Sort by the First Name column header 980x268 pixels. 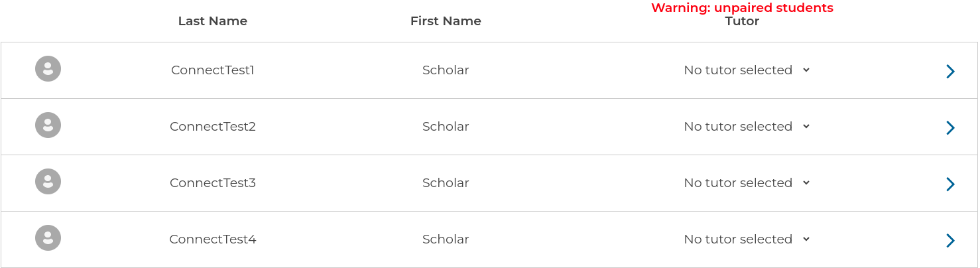pos(446,21)
